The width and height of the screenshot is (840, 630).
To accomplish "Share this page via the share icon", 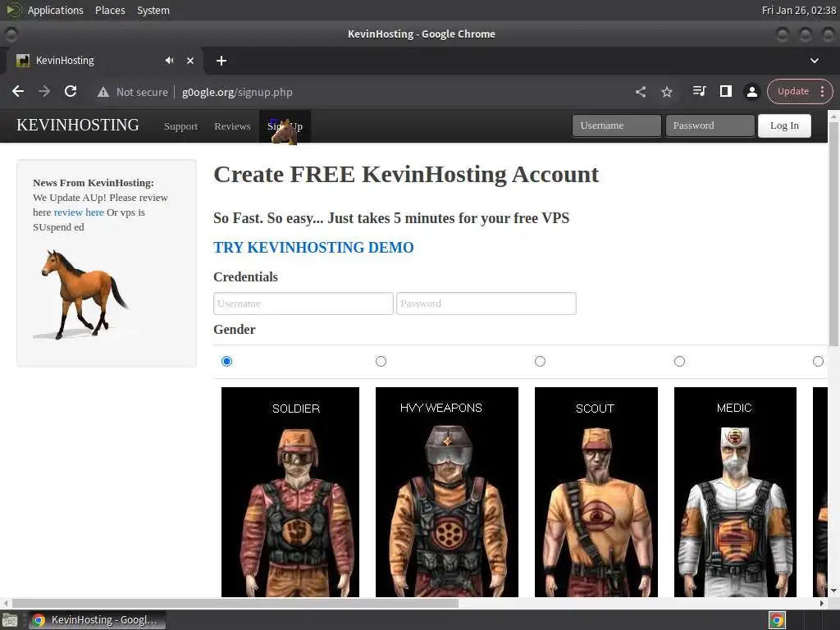I will coord(640,92).
